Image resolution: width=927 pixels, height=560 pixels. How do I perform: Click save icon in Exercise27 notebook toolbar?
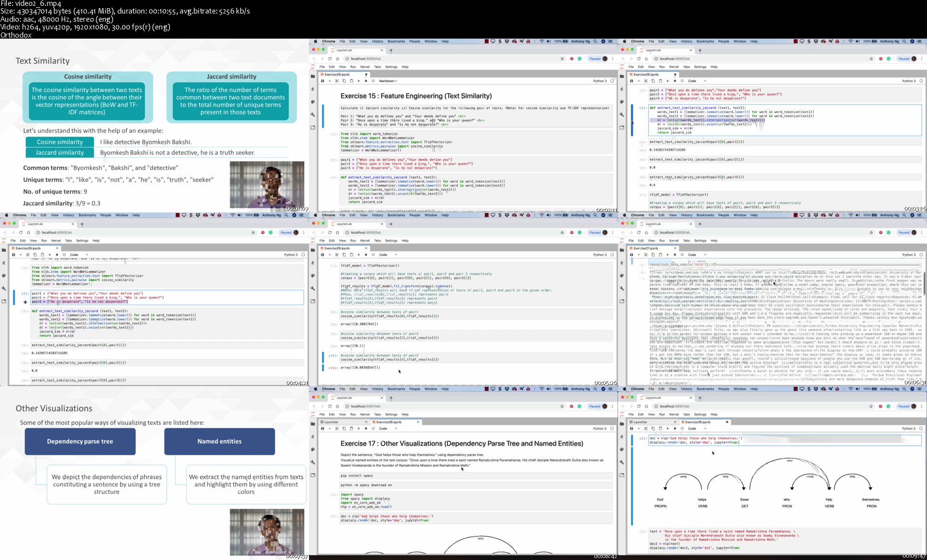[632, 255]
